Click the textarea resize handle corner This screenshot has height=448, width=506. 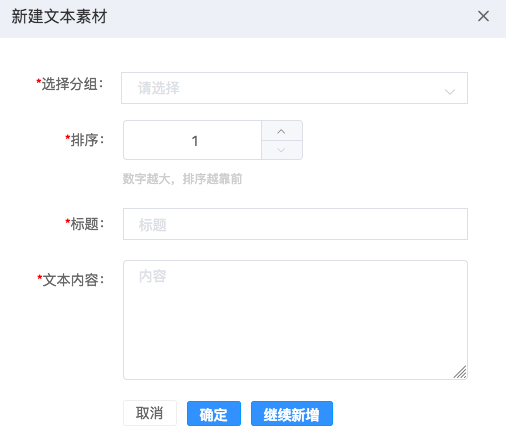pyautogui.click(x=460, y=372)
